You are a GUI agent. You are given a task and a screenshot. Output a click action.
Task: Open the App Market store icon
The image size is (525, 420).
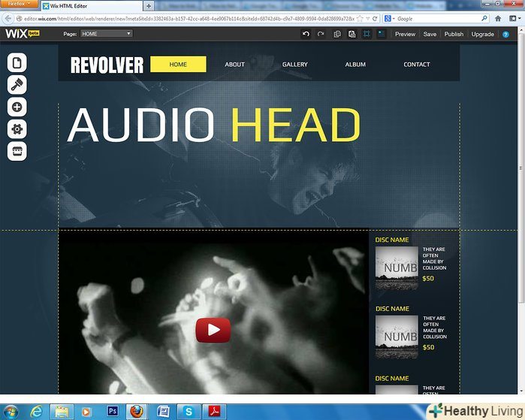tap(17, 151)
